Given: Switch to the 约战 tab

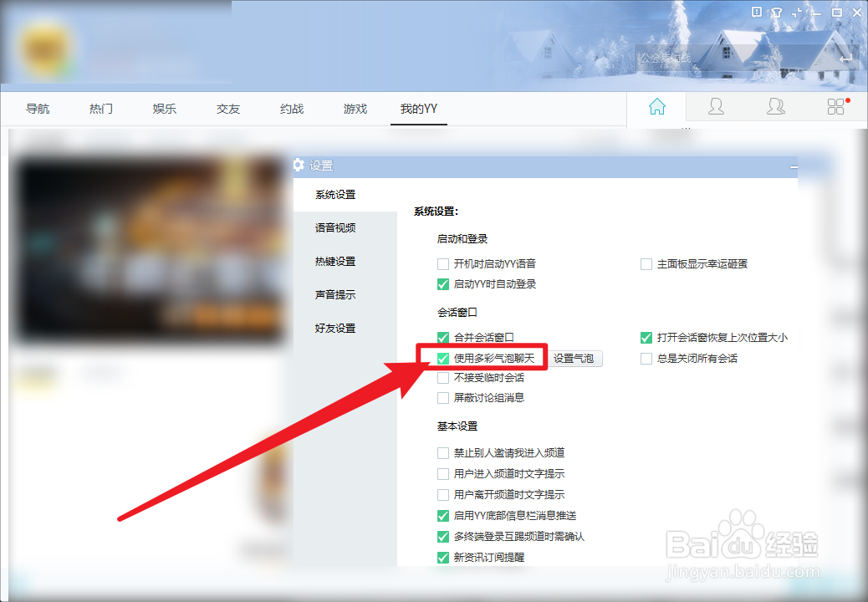Looking at the screenshot, I should pos(292,109).
